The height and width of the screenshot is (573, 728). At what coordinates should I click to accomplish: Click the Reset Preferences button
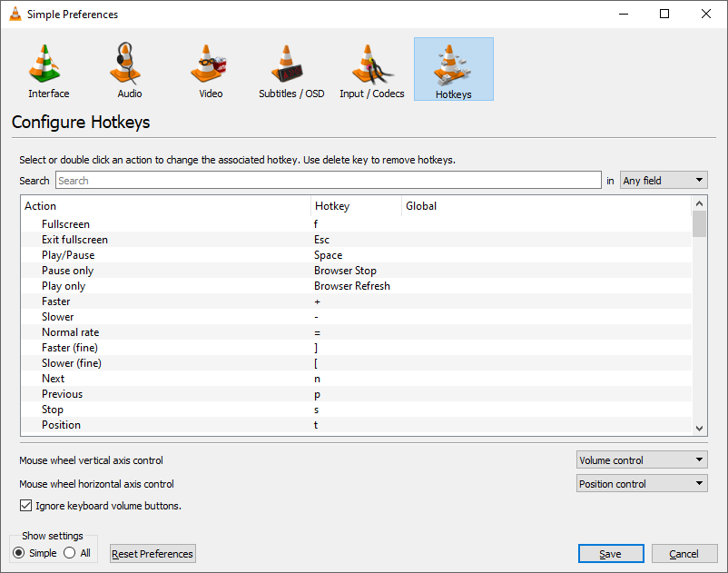point(152,554)
